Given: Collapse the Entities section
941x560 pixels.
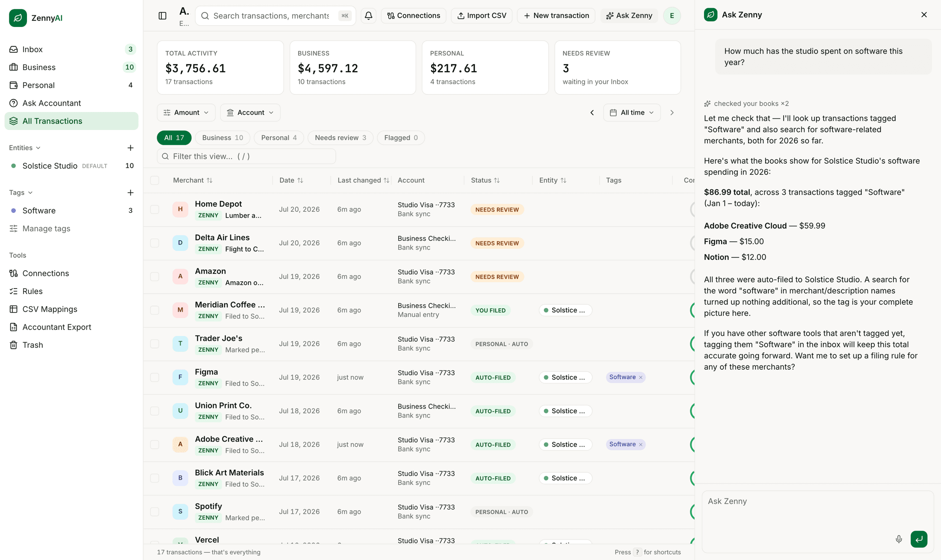Looking at the screenshot, I should [25, 148].
